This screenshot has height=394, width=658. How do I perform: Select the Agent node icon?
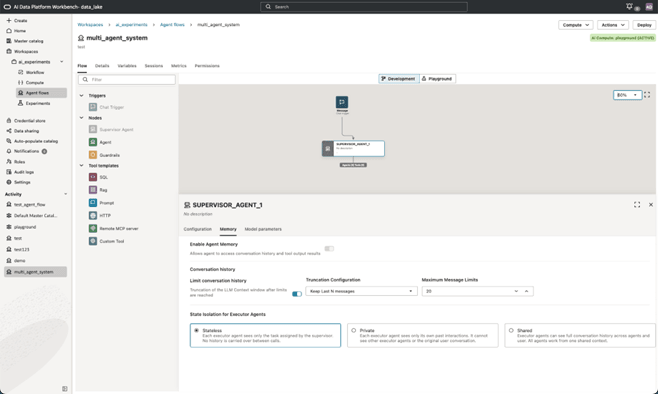point(93,142)
